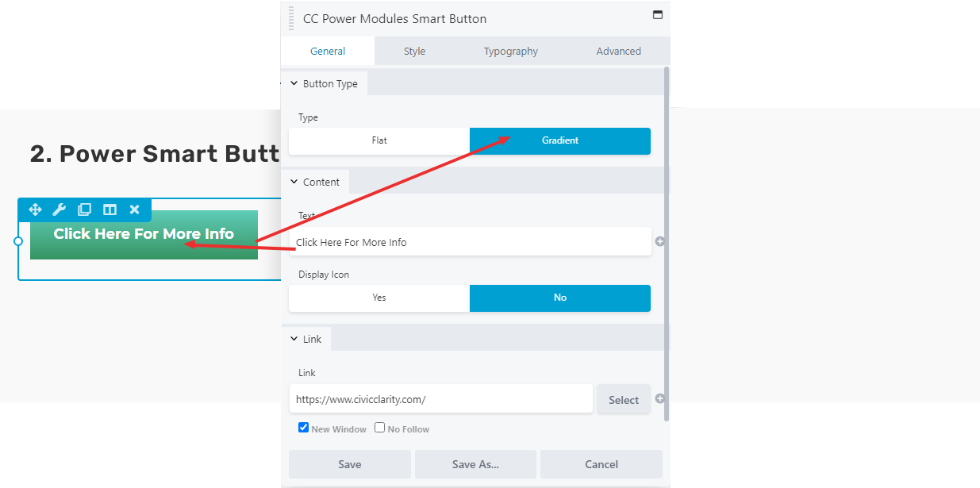Click the Save button
This screenshot has height=488, width=980.
click(350, 464)
